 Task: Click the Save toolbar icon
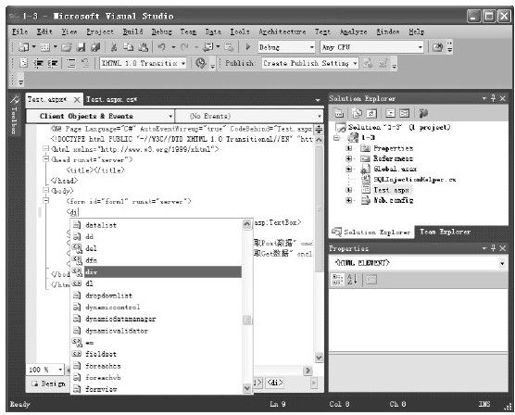point(81,47)
